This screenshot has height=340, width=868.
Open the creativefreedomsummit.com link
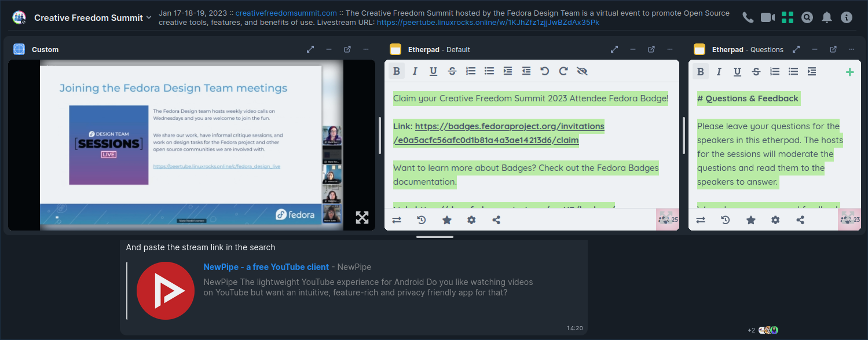pyautogui.click(x=286, y=13)
